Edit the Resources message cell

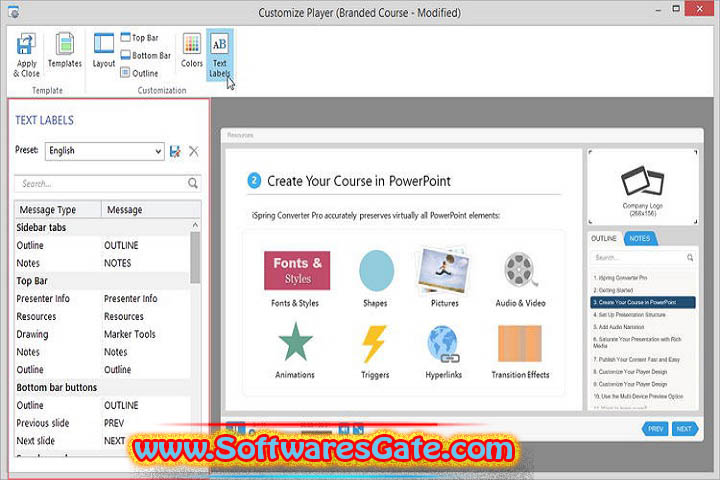(x=146, y=316)
